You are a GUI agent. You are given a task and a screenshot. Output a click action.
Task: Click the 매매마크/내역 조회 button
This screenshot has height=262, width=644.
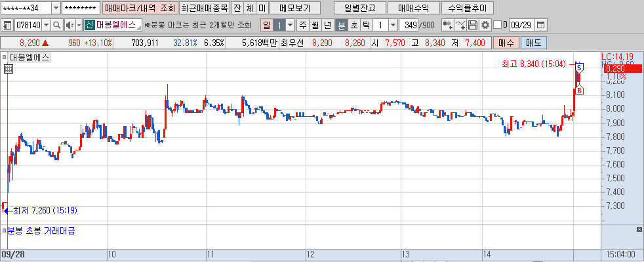140,8
